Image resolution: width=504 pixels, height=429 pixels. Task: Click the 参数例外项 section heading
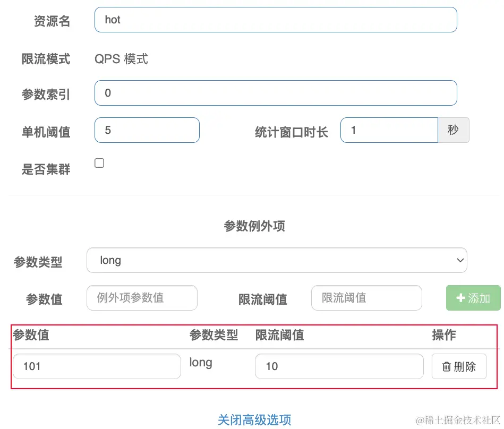point(254,226)
